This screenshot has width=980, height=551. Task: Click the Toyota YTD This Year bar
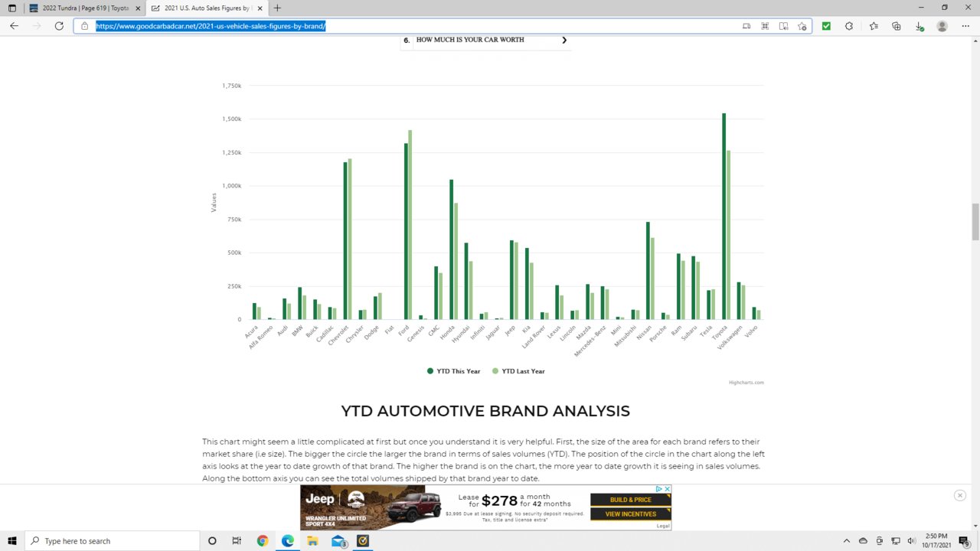click(724, 217)
